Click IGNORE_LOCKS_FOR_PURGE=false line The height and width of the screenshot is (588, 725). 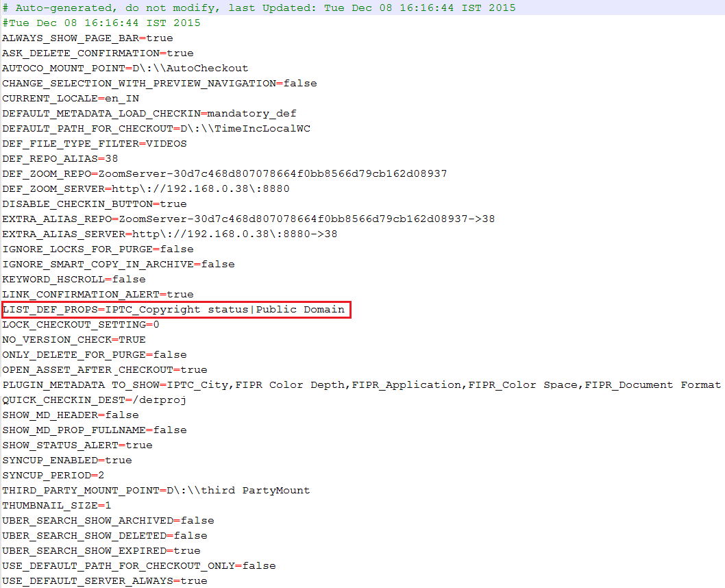point(97,249)
